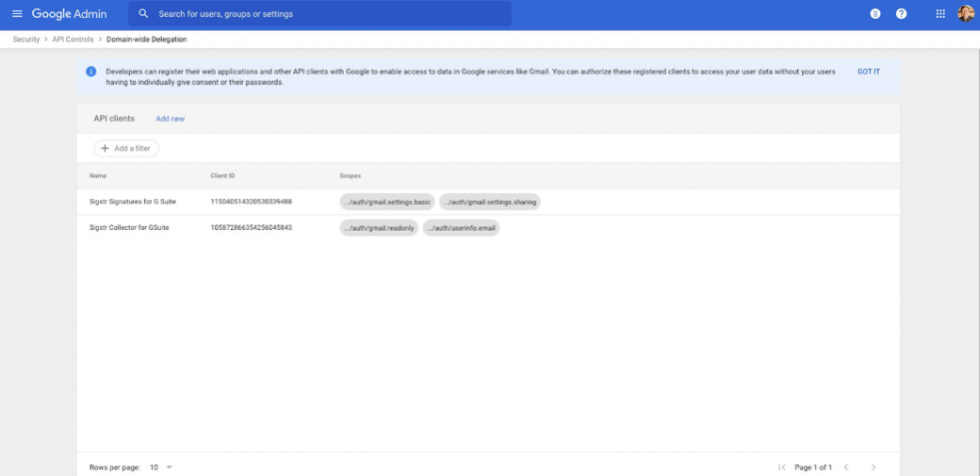The width and height of the screenshot is (980, 476).
Task: Click the gmail.settings.basic scope chip
Action: (387, 202)
